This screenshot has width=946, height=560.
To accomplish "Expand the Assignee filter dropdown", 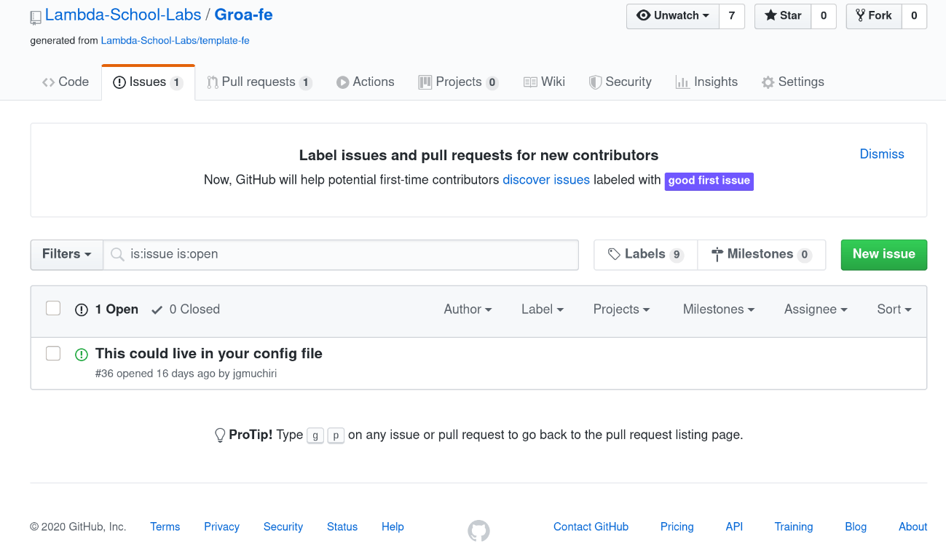I will pyautogui.click(x=815, y=309).
